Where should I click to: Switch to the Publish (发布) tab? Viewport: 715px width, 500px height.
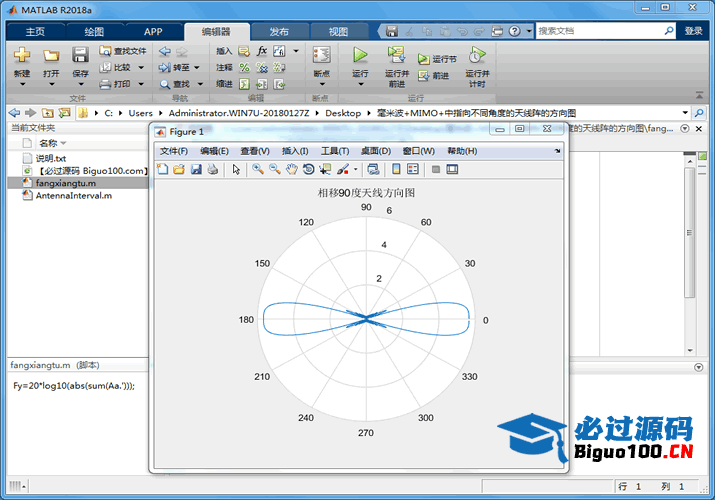tap(279, 31)
